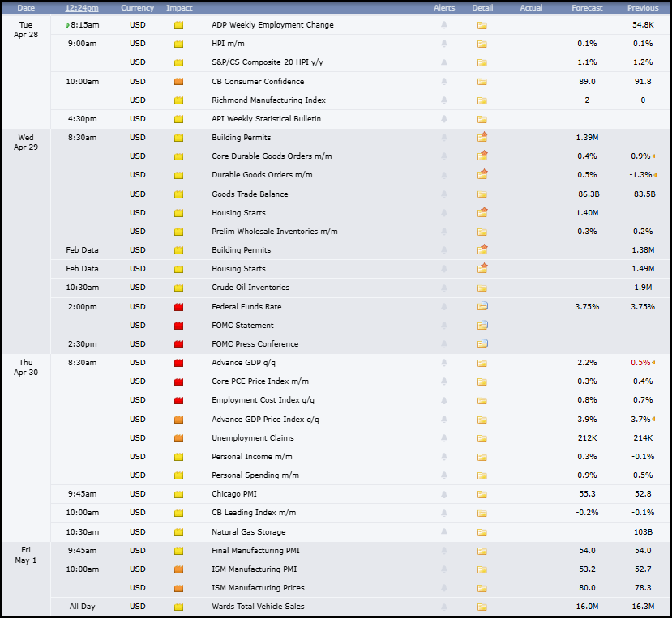Viewport: 672px width, 618px height.
Task: Select the 54.8K previous value
Action: click(x=643, y=25)
